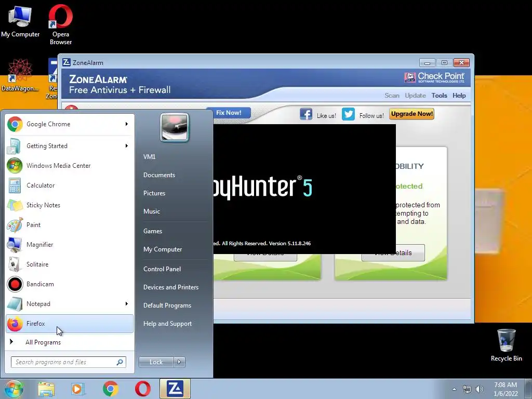
Task: Launch Getting Started from Start menu
Action: point(69,146)
